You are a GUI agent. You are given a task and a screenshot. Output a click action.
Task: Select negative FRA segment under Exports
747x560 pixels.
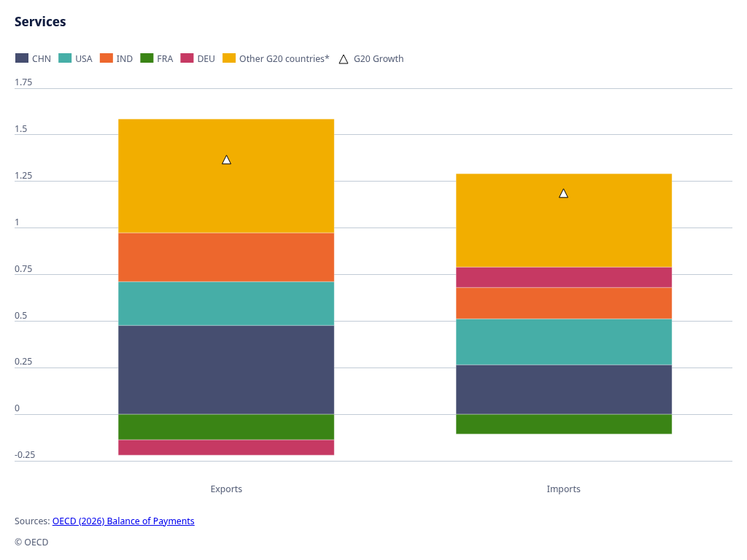tap(226, 427)
